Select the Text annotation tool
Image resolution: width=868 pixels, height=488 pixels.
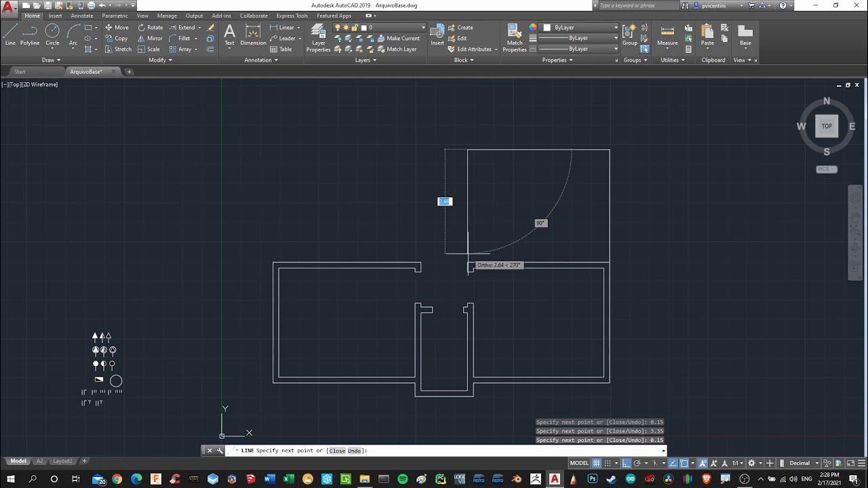tap(229, 35)
